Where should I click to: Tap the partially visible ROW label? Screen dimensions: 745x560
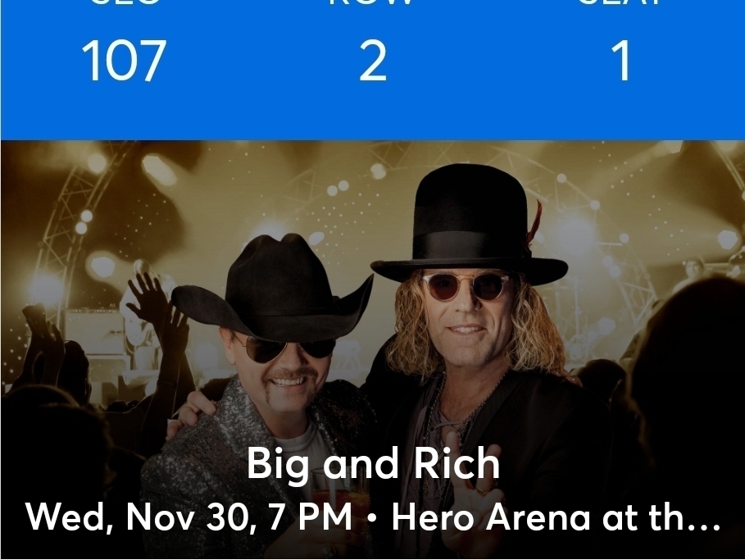click(371, 2)
